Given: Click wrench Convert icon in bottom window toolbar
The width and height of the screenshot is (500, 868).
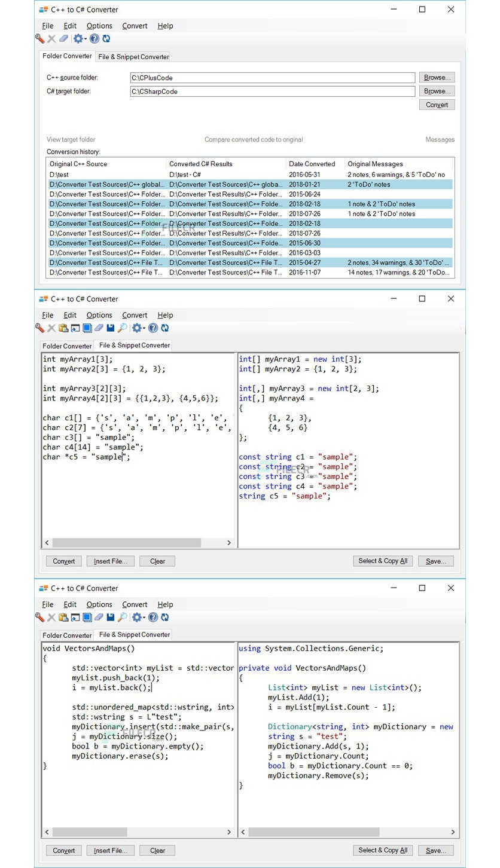Looking at the screenshot, I should point(40,618).
